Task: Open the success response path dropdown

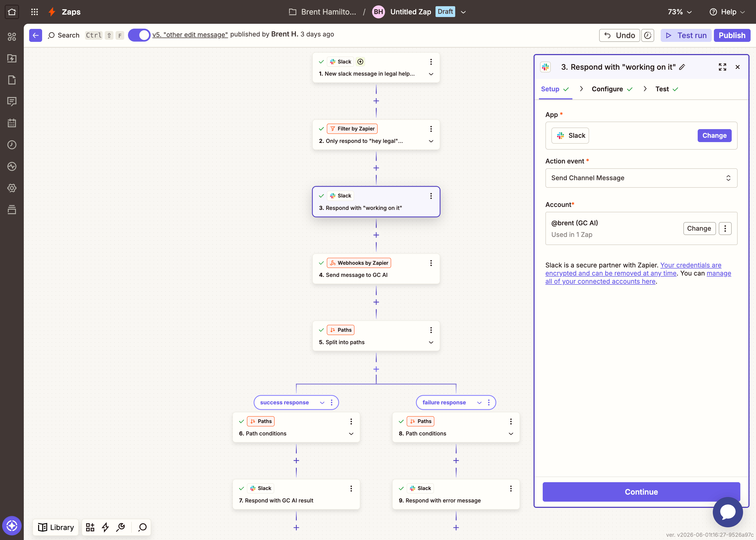Action: (x=322, y=403)
